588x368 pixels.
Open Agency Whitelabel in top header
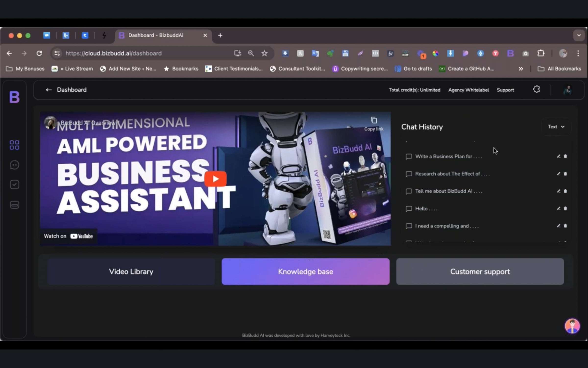pos(468,90)
